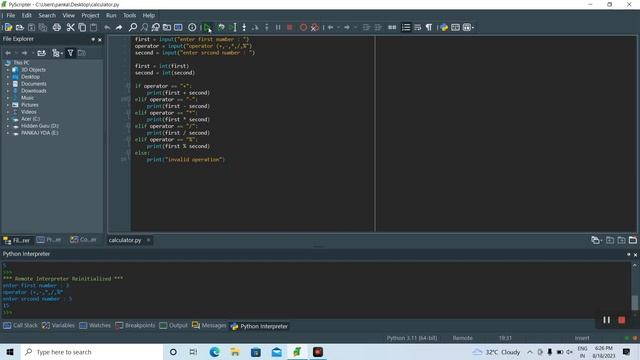Open Microsoft Edge from the taskbar
The height and width of the screenshot is (360, 640).
coord(214,352)
